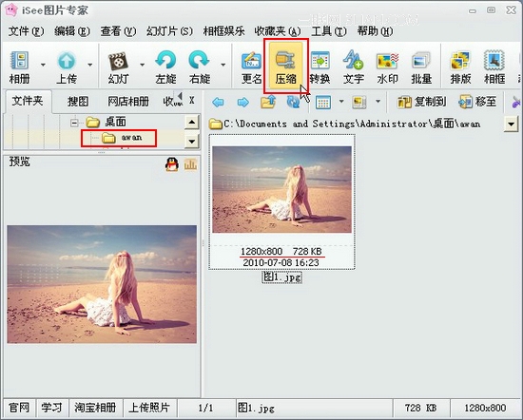Expand the address path dropdown arrow
Screen dimensions: 523x420
511,124
